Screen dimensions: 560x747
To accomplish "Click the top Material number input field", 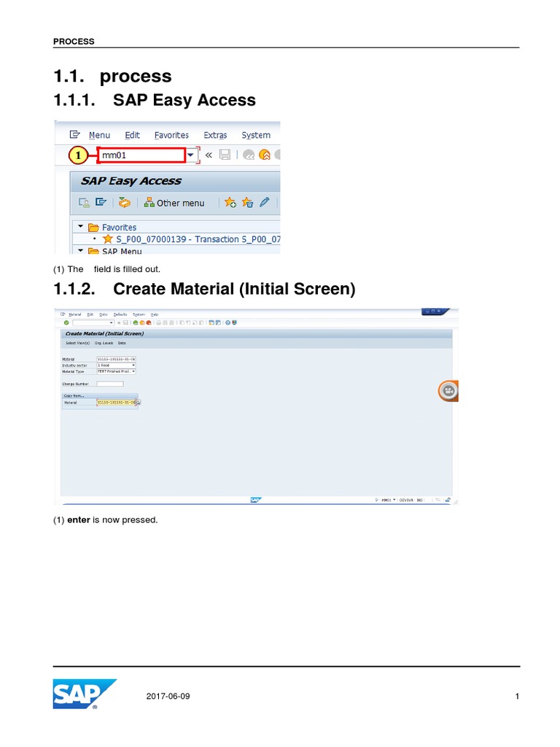I will coord(116,359).
